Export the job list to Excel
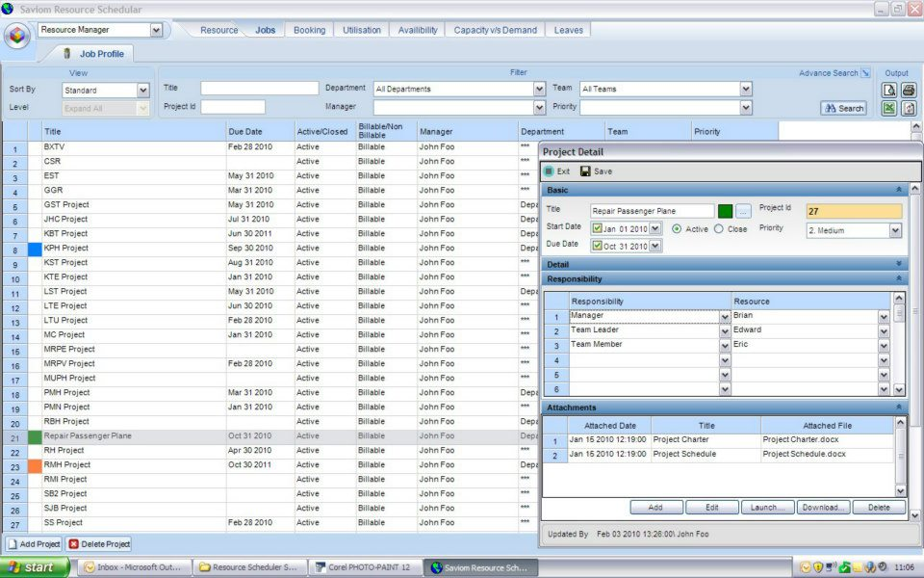Screen dimensions: 924x578 pyautogui.click(x=889, y=108)
